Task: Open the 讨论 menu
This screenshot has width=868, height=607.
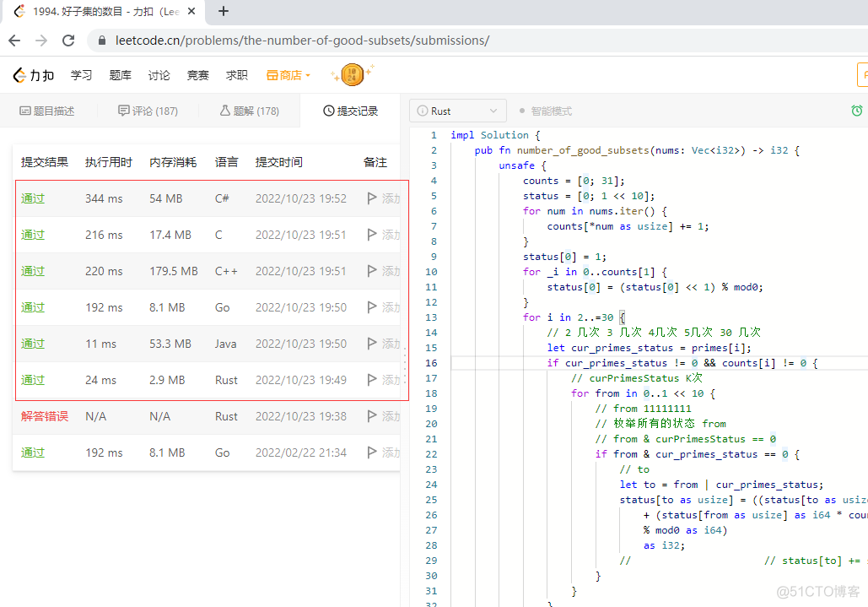Action: 159,75
